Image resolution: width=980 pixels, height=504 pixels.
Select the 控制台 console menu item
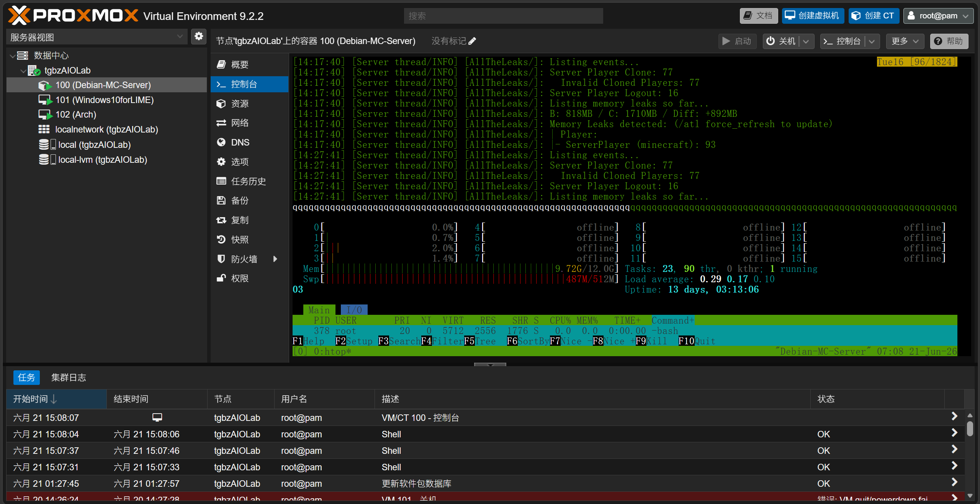point(249,84)
